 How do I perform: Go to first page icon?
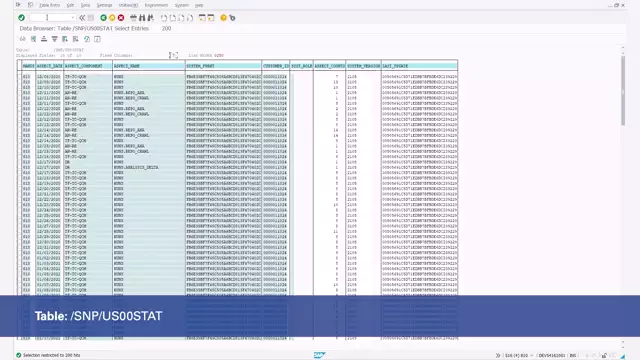coord(164,18)
